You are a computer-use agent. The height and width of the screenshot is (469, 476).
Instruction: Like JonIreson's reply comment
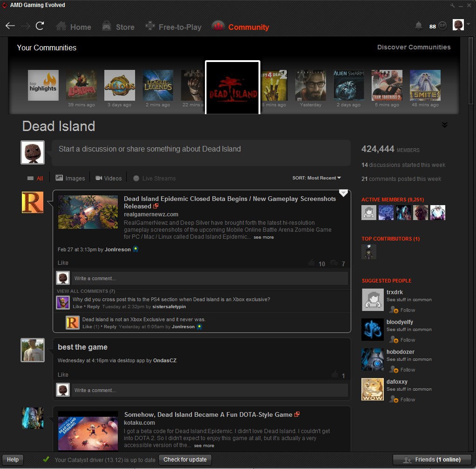tap(87, 326)
